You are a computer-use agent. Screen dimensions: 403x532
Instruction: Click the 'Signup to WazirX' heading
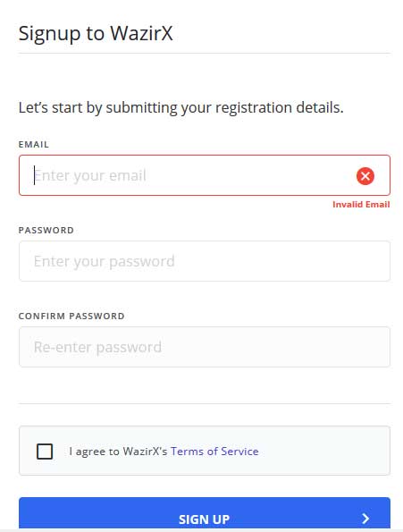pyautogui.click(x=96, y=33)
